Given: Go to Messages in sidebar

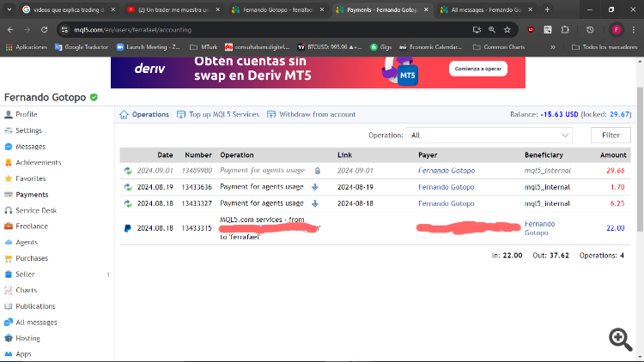Looking at the screenshot, I should [x=30, y=147].
